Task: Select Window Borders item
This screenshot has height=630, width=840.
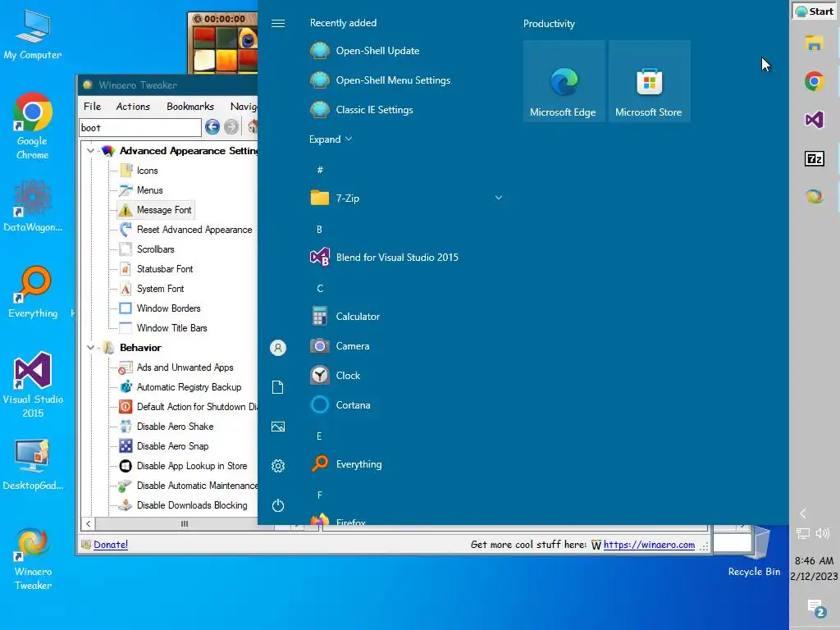Action: click(x=160, y=308)
